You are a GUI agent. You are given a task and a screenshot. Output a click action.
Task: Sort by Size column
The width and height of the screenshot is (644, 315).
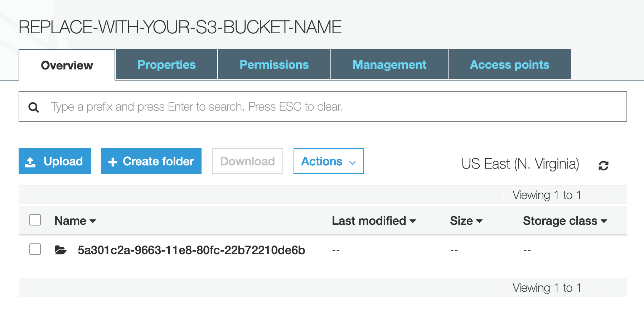point(466,221)
